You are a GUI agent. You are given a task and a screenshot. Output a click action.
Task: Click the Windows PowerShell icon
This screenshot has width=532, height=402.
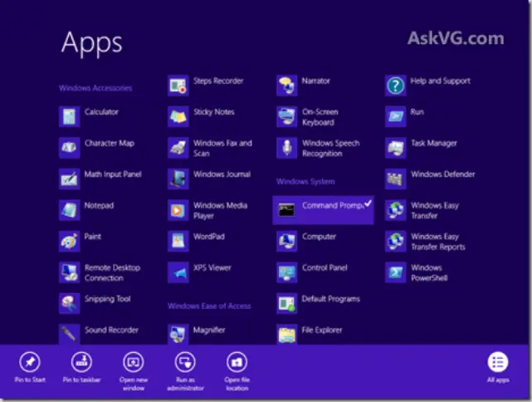(x=396, y=272)
